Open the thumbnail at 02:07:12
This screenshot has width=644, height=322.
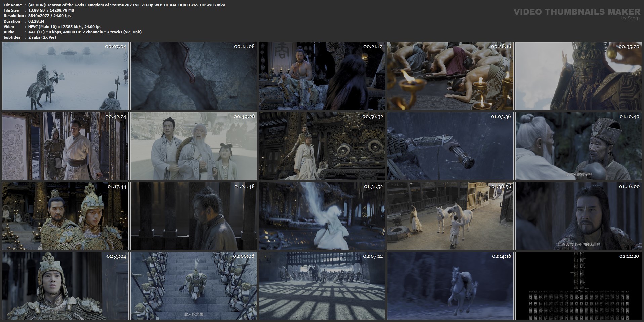pyautogui.click(x=322, y=286)
